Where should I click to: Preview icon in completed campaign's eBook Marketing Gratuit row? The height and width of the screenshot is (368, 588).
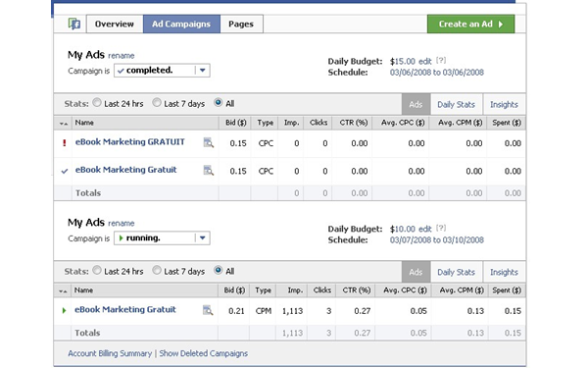coord(209,171)
